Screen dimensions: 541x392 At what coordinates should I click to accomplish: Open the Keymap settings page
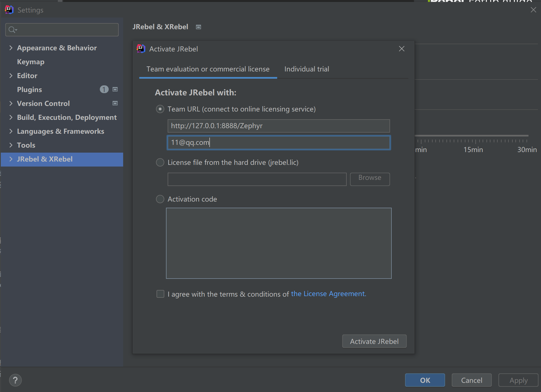tap(31, 62)
